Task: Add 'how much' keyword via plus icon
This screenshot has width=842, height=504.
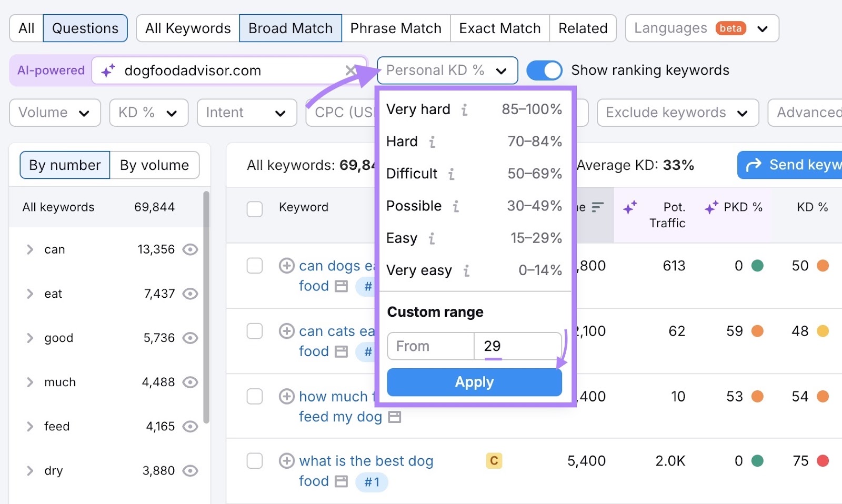Action: coord(286,396)
